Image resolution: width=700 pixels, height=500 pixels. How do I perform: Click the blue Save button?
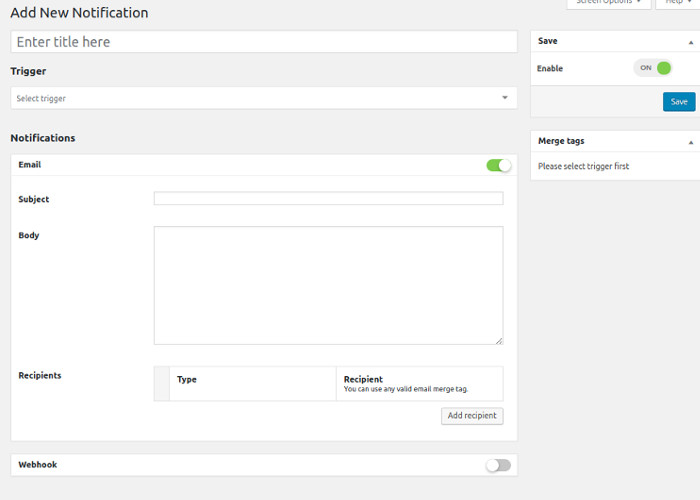(679, 102)
